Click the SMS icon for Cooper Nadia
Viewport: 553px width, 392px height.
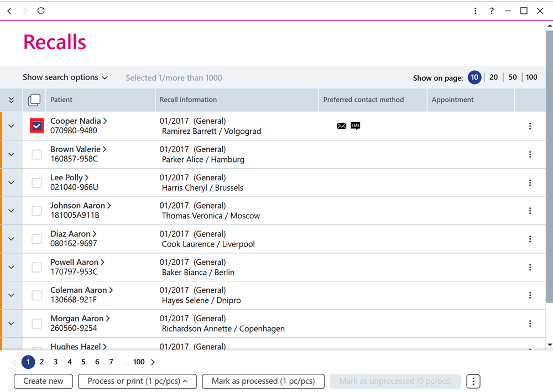point(356,126)
